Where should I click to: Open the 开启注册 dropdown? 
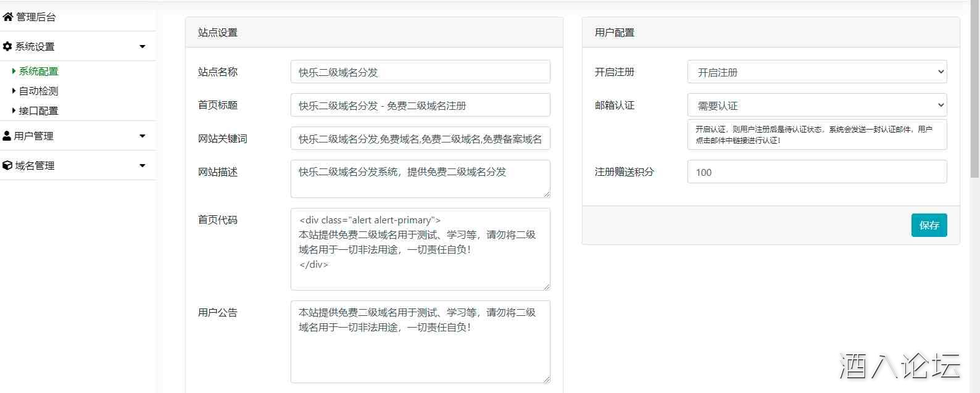point(816,72)
